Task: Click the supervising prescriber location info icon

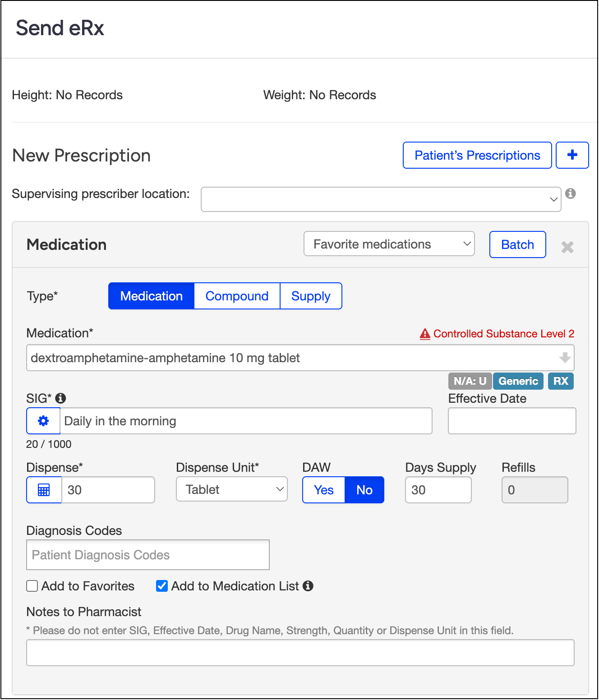Action: [571, 193]
